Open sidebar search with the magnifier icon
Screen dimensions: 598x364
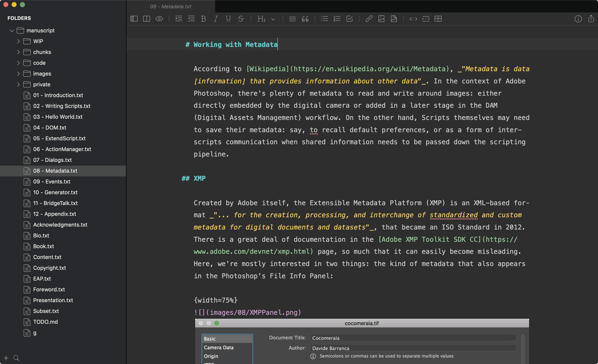[17, 358]
